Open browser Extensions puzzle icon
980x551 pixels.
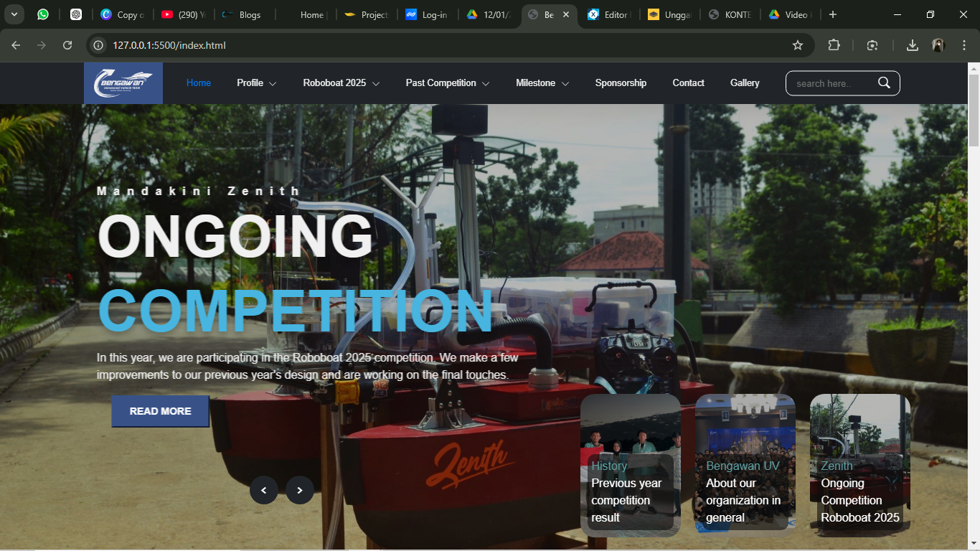click(x=834, y=45)
